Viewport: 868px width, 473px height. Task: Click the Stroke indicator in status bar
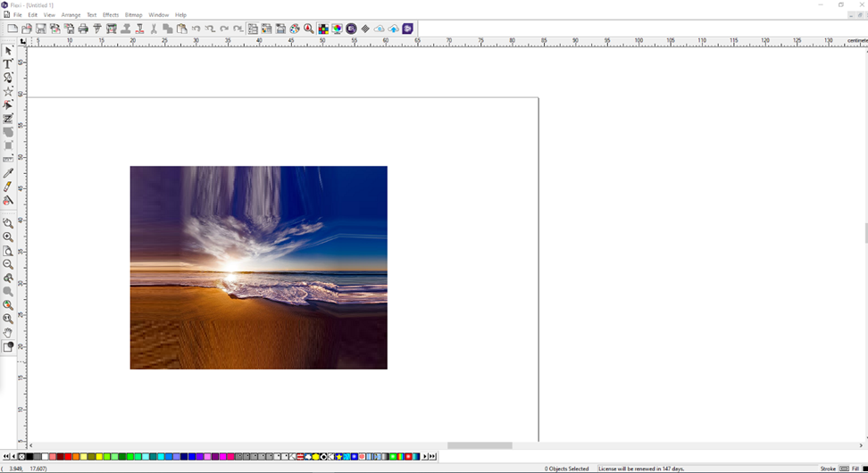[828, 469]
